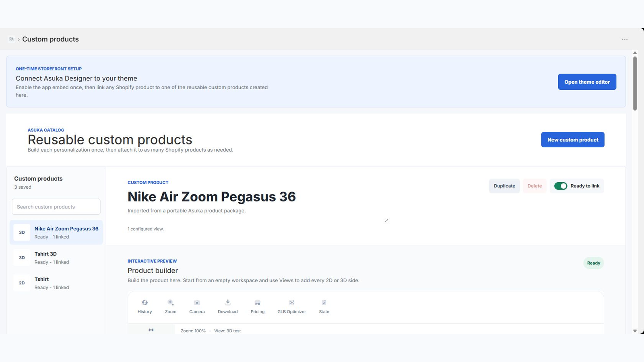Click the page scrollbar thumb
The image size is (644, 362).
pos(635,83)
